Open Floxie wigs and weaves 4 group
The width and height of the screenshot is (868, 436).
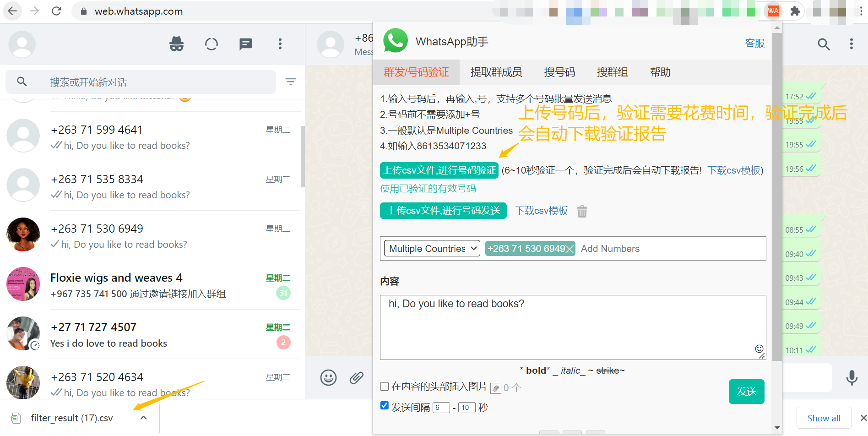[152, 285]
